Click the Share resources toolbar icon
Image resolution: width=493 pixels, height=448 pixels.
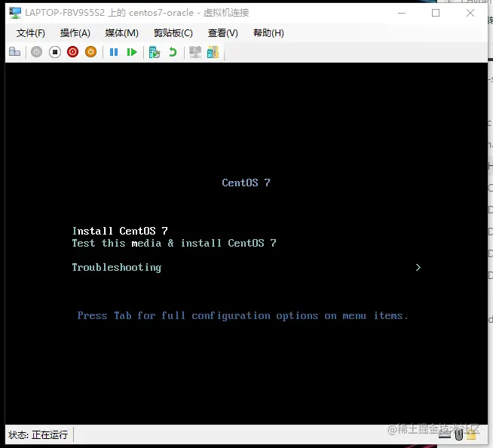213,52
